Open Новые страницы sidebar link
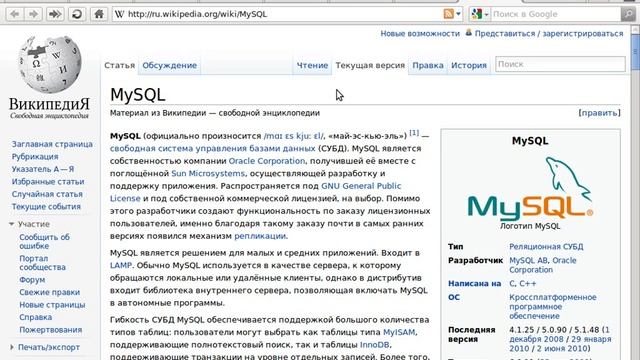This screenshot has width=640, height=360. click(52, 305)
